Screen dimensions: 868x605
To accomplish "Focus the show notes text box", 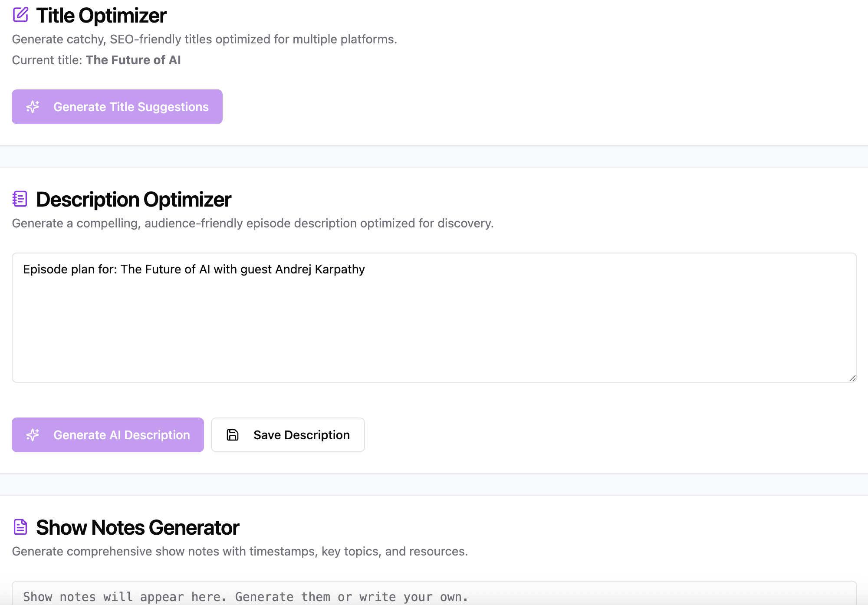I will (434, 593).
